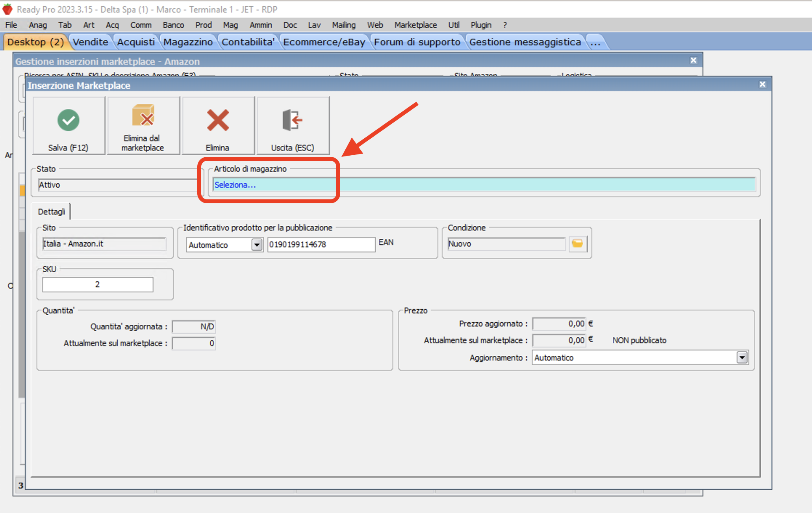Open the Mailing menu
812x513 pixels.
343,25
